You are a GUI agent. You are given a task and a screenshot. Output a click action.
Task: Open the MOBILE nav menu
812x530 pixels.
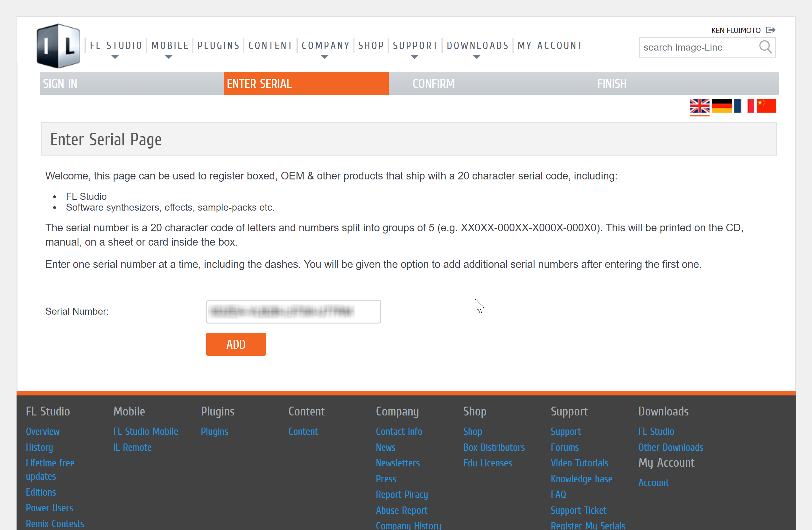point(170,46)
